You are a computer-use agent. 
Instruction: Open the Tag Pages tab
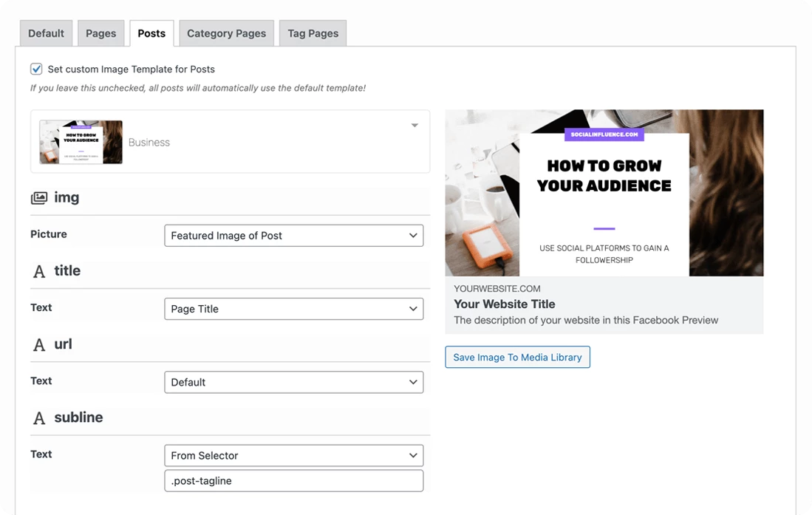[x=313, y=33]
